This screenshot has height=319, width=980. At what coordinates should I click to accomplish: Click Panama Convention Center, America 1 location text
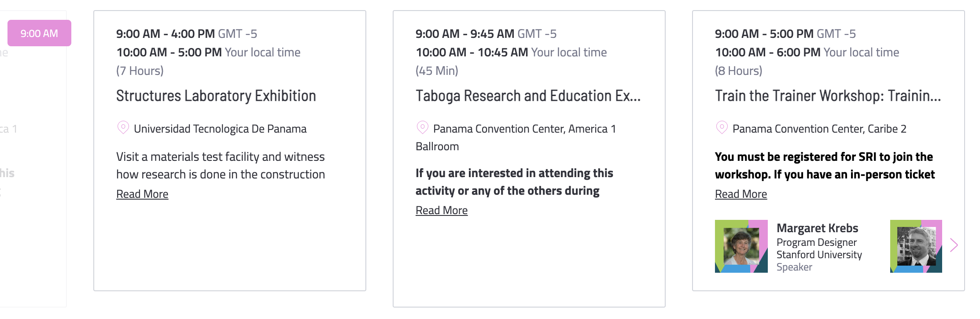[516, 137]
